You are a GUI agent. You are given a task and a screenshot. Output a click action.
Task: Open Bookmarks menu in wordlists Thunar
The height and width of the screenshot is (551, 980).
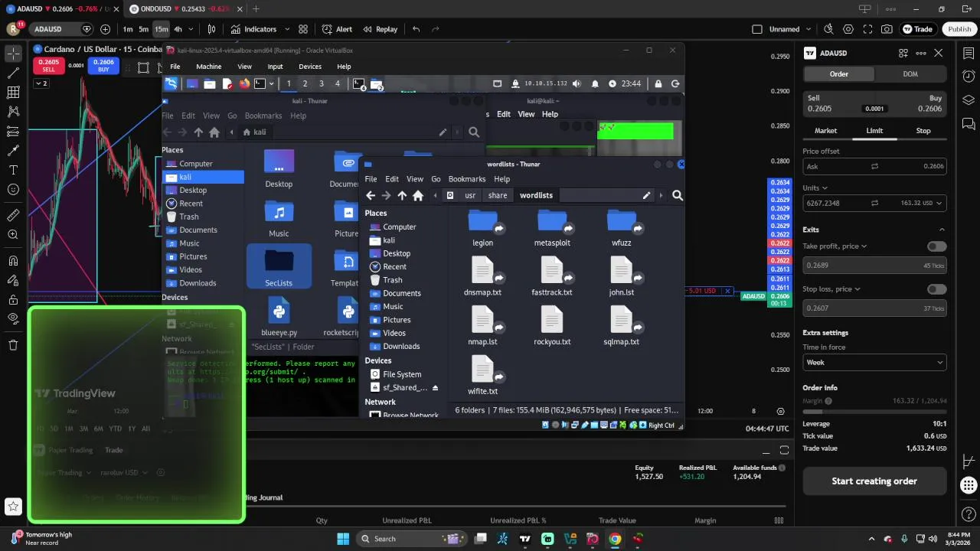tap(467, 179)
